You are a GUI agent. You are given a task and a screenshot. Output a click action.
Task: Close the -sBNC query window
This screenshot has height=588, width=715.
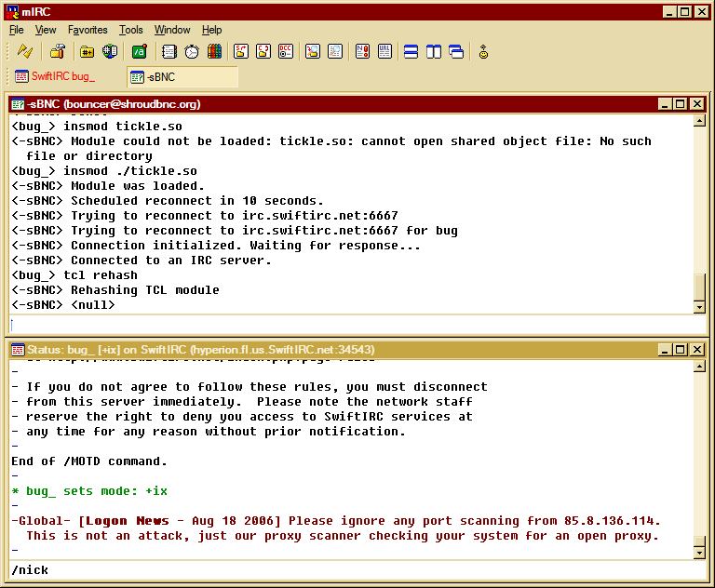click(x=697, y=104)
